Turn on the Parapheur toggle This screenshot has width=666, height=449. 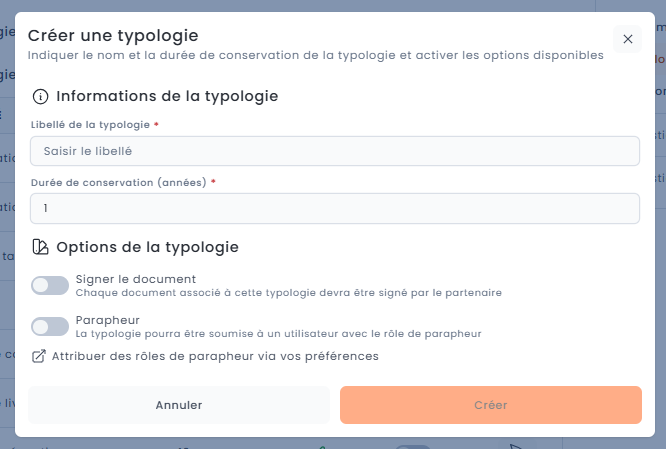click(x=50, y=326)
